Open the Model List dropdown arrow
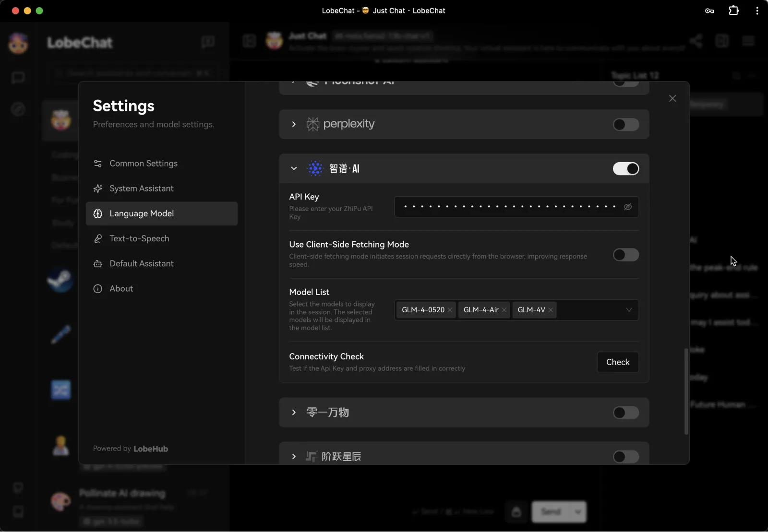The height and width of the screenshot is (532, 768). pyautogui.click(x=628, y=310)
